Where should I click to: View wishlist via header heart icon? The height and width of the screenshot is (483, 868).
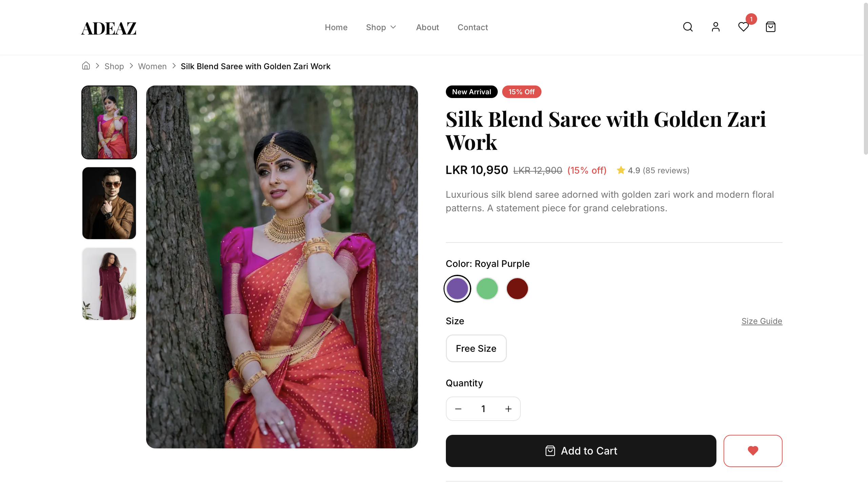coord(743,27)
